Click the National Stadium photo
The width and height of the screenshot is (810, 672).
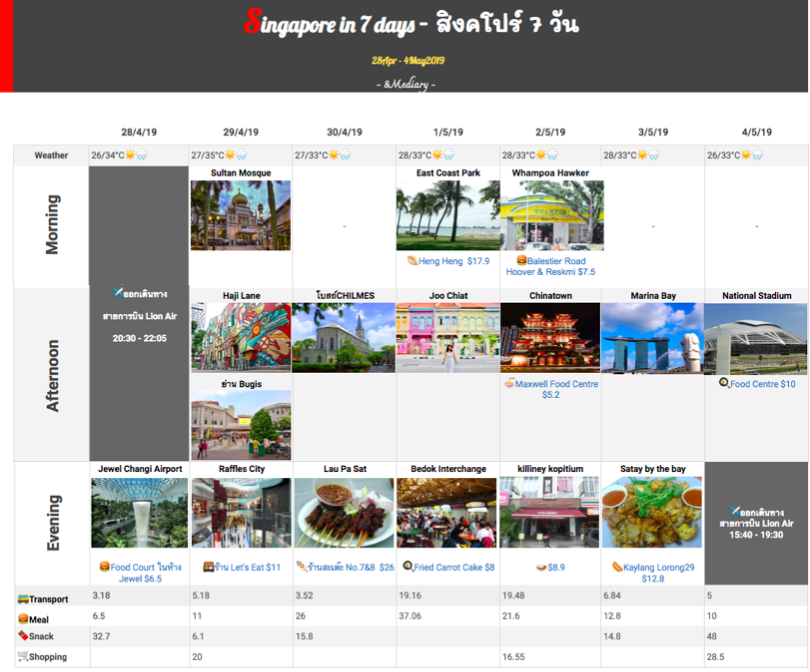(755, 338)
